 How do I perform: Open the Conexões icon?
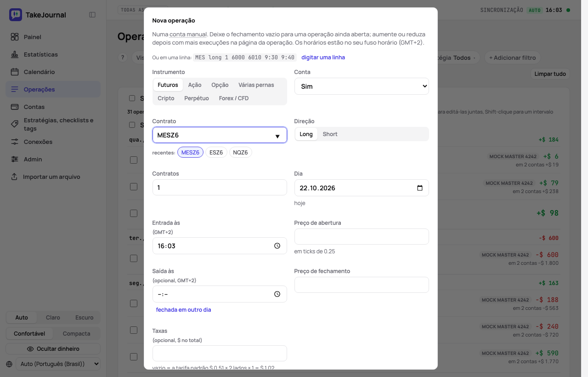tap(15, 142)
